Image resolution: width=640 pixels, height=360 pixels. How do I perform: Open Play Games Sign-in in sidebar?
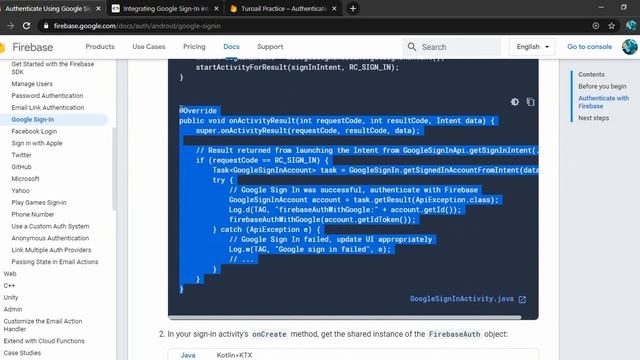point(39,202)
